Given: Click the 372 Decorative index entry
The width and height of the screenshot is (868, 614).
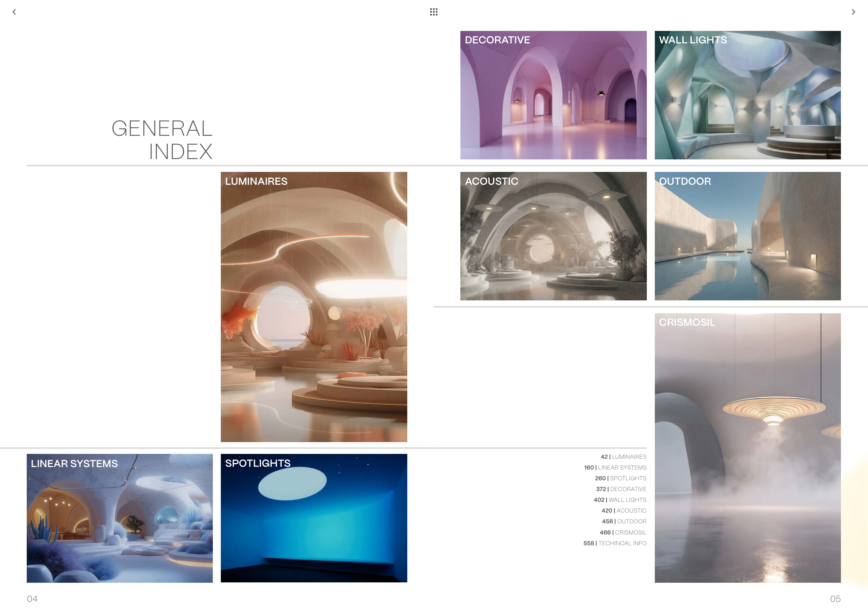Looking at the screenshot, I should point(621,489).
